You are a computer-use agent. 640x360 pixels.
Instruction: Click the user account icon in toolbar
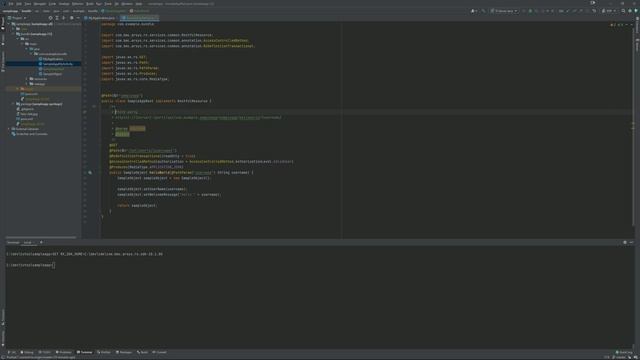[474, 11]
